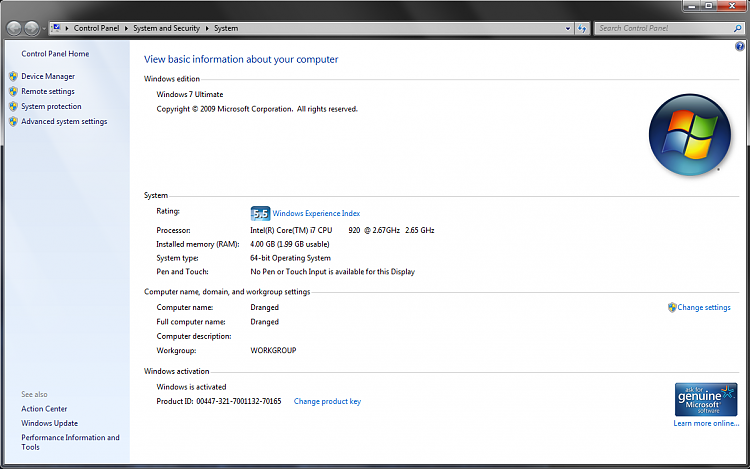Open Device Manager link
The image size is (750, 469).
click(x=48, y=76)
